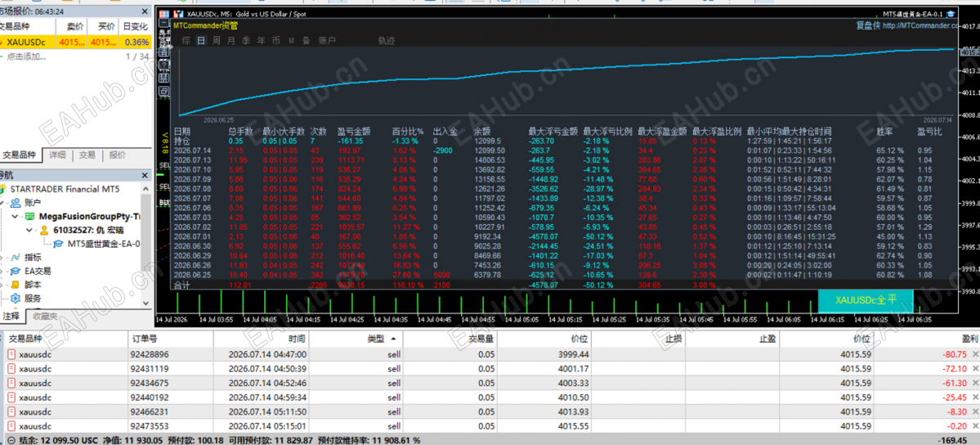Image resolution: width=980 pixels, height=445 pixels.
Task: Select the 日 daily period toggle
Action: pyautogui.click(x=200, y=41)
